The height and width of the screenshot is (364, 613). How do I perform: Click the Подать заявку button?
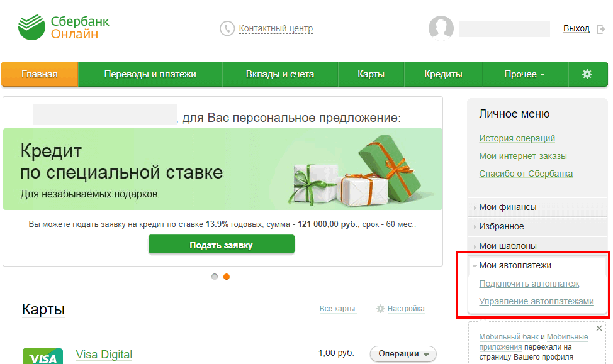click(x=222, y=245)
